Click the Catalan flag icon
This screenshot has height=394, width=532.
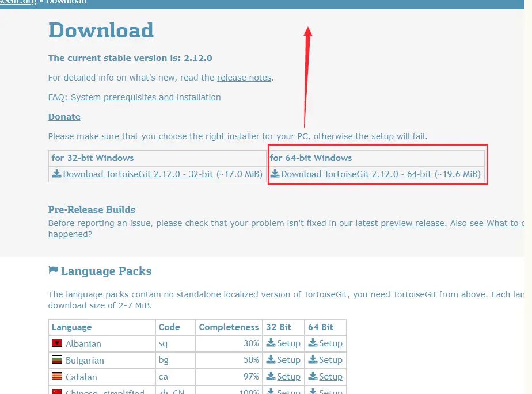coord(56,377)
